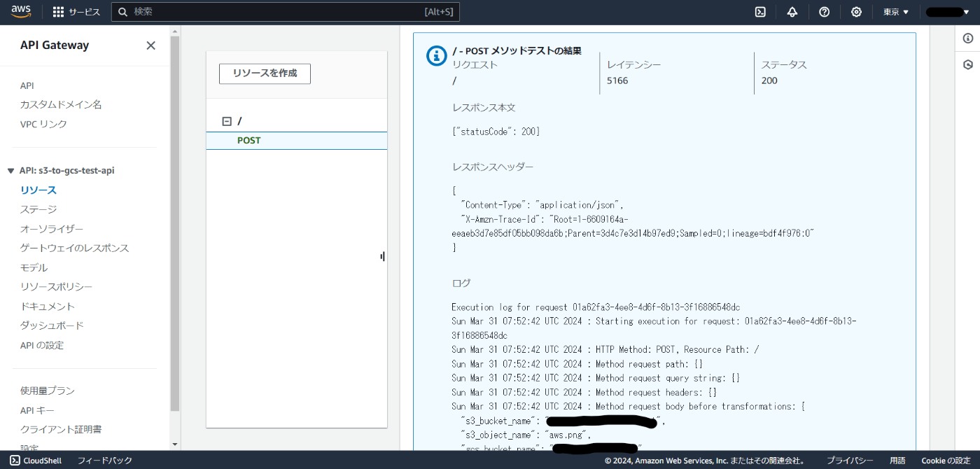
Task: Open the サービス grid menu
Action: 76,12
